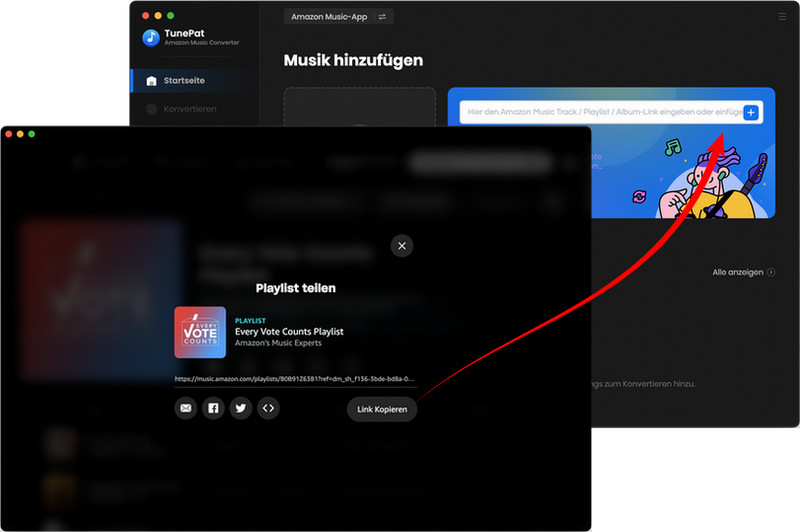Screen dimensions: 800x532
Task: Share playlist on Facebook
Action: (213, 408)
